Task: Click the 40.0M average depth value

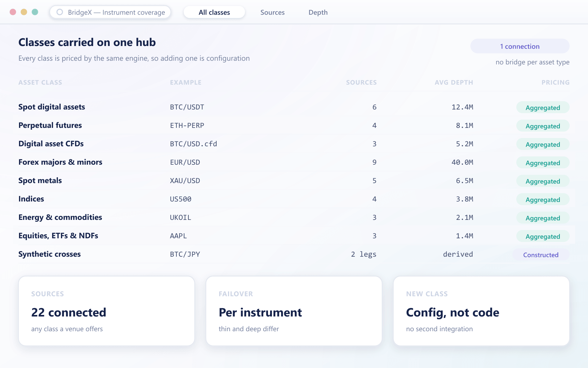Action: click(x=462, y=162)
